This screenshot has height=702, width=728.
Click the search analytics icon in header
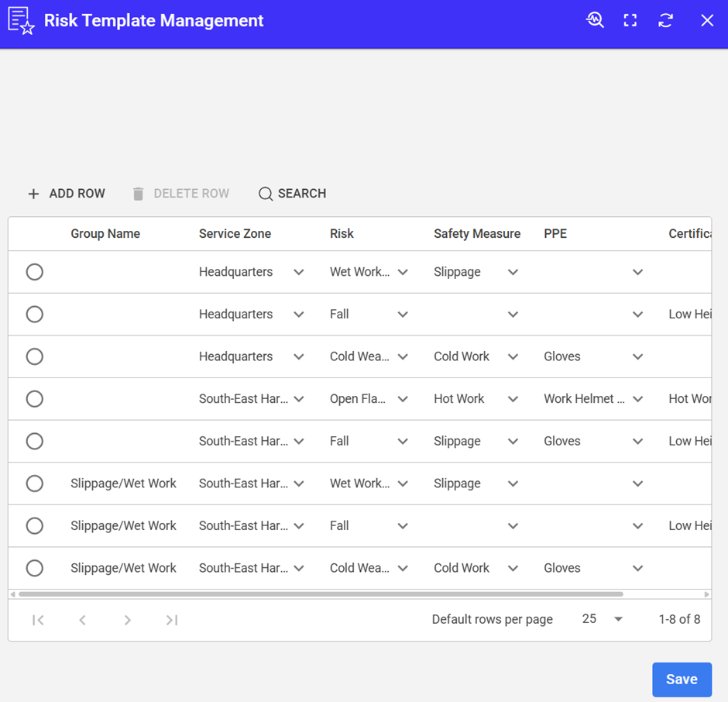pyautogui.click(x=595, y=21)
